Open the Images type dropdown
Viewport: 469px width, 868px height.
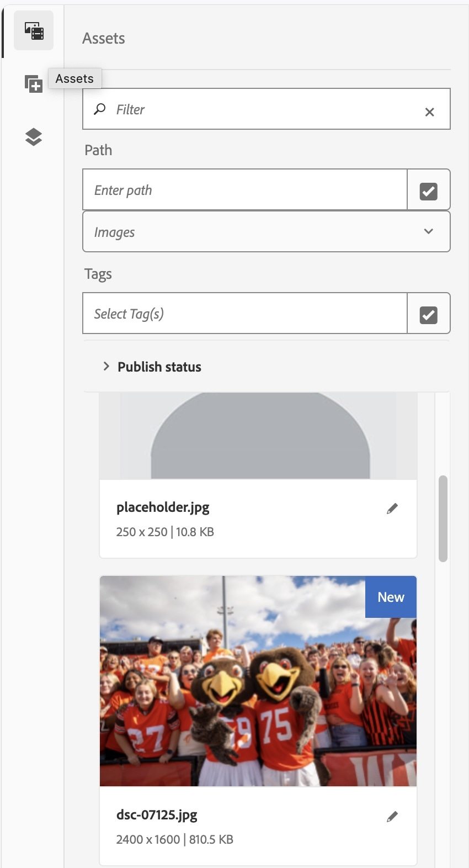[x=267, y=232]
